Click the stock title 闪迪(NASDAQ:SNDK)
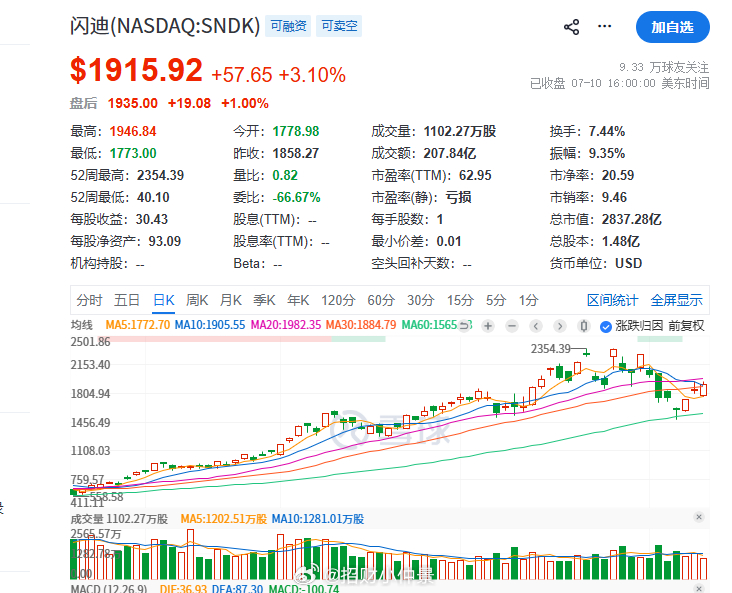Image resolution: width=732 pixels, height=593 pixels. click(165, 26)
